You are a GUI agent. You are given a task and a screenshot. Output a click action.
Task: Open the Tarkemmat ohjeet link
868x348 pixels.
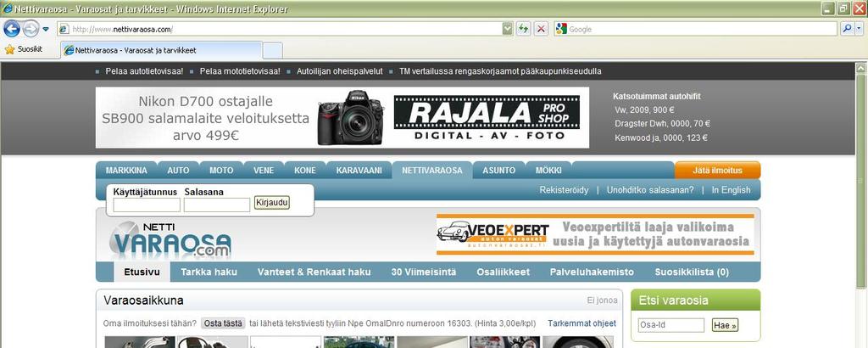581,323
